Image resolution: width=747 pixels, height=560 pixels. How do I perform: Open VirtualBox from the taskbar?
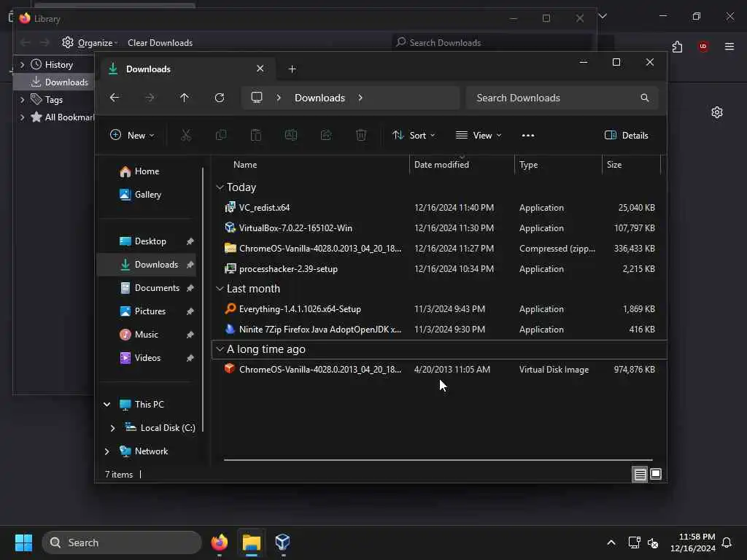point(283,542)
